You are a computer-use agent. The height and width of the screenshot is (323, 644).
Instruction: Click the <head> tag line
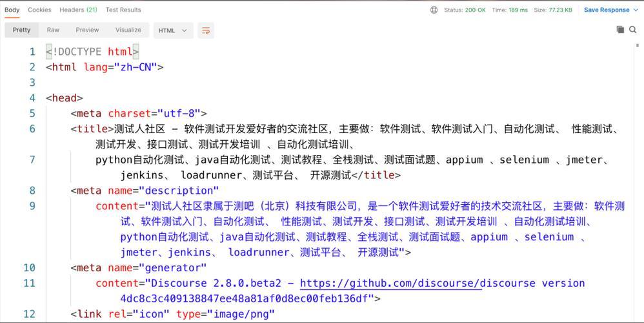(64, 98)
